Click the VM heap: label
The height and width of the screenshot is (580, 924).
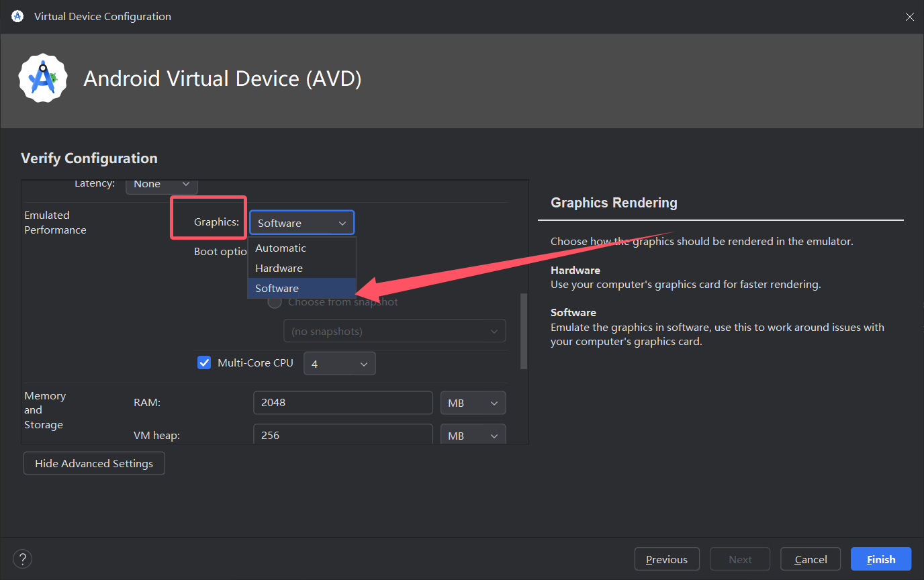156,435
